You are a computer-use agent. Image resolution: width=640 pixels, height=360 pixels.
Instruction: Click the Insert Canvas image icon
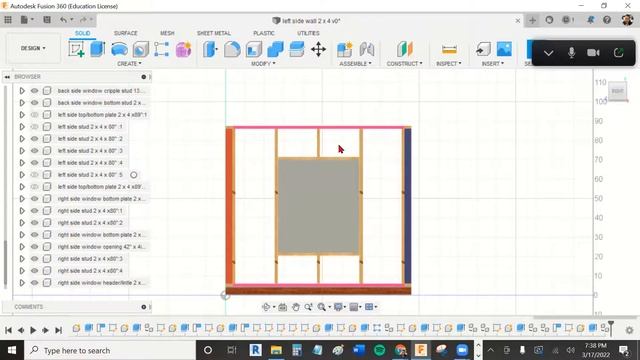point(504,49)
